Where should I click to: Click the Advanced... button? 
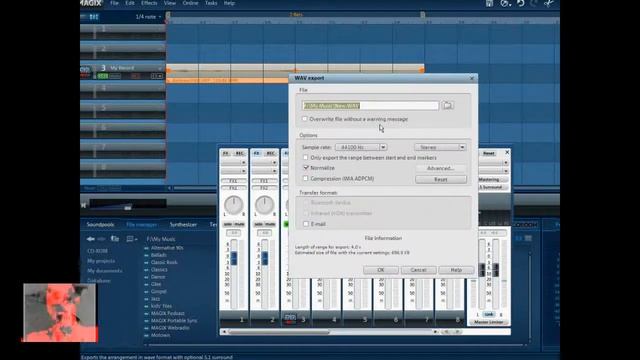point(441,168)
